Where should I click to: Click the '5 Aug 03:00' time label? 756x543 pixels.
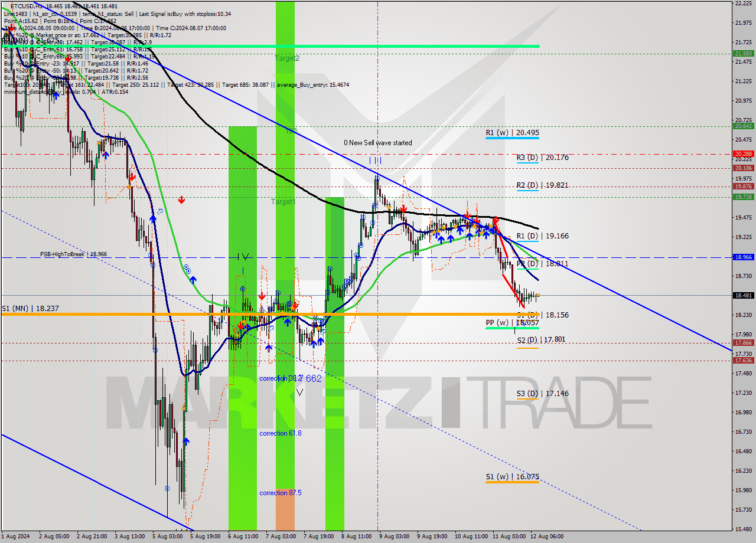[167, 537]
